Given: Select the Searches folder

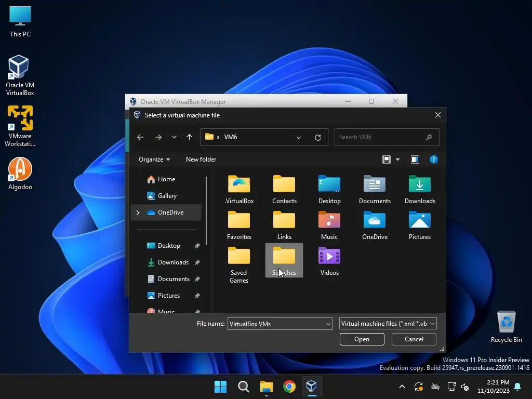Looking at the screenshot, I should point(284,261).
